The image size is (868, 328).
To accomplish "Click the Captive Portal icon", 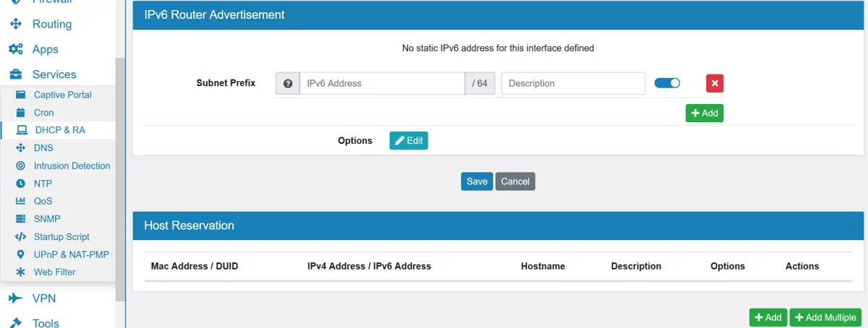I will 20,95.
